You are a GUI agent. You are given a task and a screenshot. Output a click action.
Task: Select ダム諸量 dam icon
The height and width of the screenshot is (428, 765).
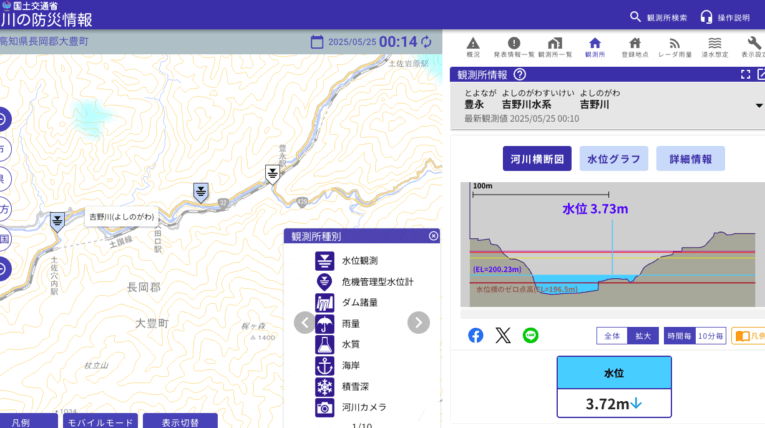pos(324,303)
